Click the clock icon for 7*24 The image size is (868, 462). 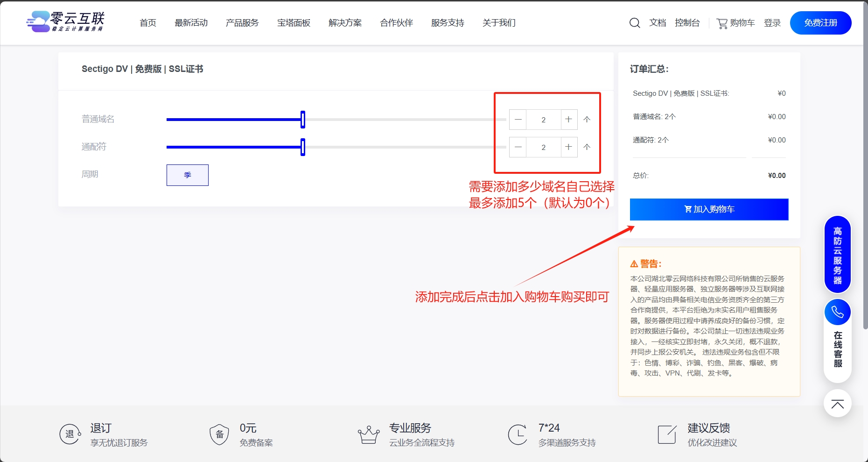pos(518,434)
